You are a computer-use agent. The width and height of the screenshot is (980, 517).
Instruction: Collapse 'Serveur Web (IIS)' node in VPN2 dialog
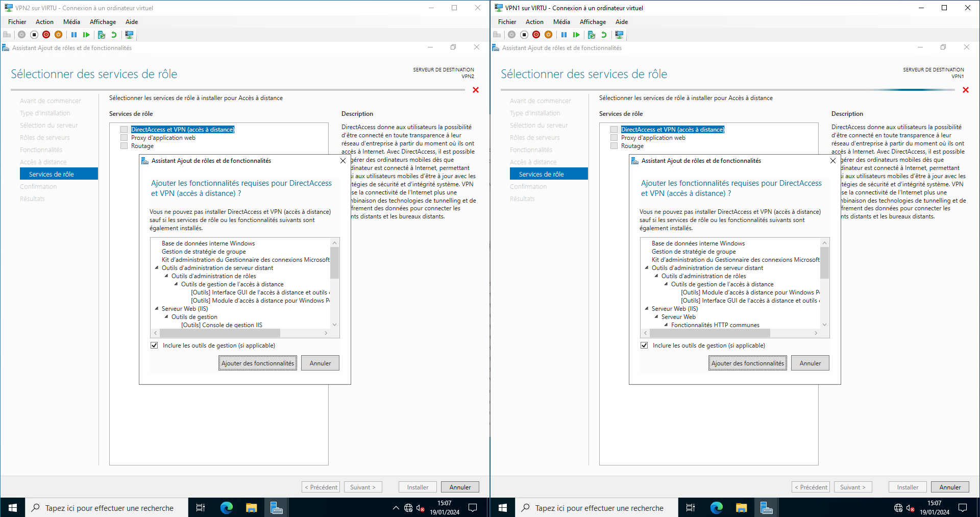(x=157, y=309)
